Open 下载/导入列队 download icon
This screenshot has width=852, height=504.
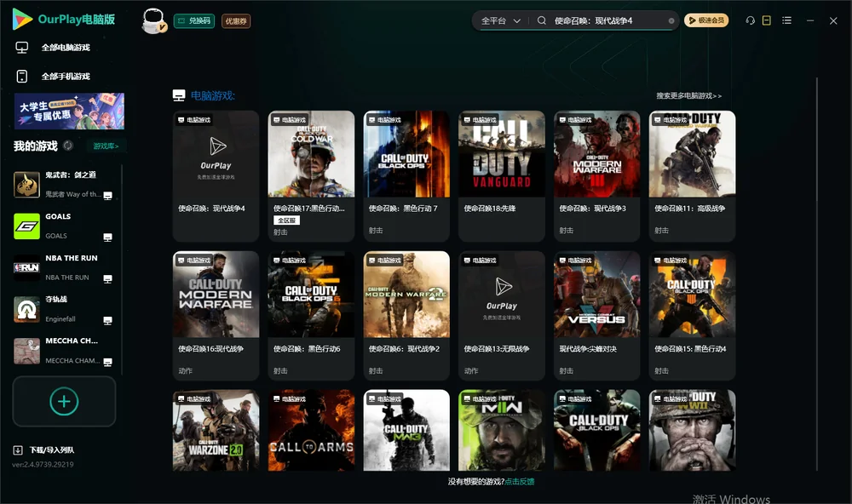(x=18, y=450)
